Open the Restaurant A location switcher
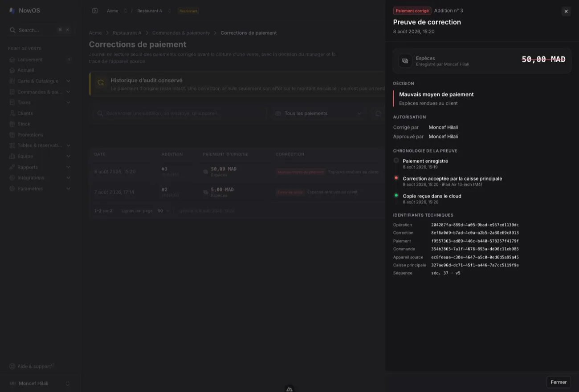Screen dimensions: 579x392 point(154,11)
